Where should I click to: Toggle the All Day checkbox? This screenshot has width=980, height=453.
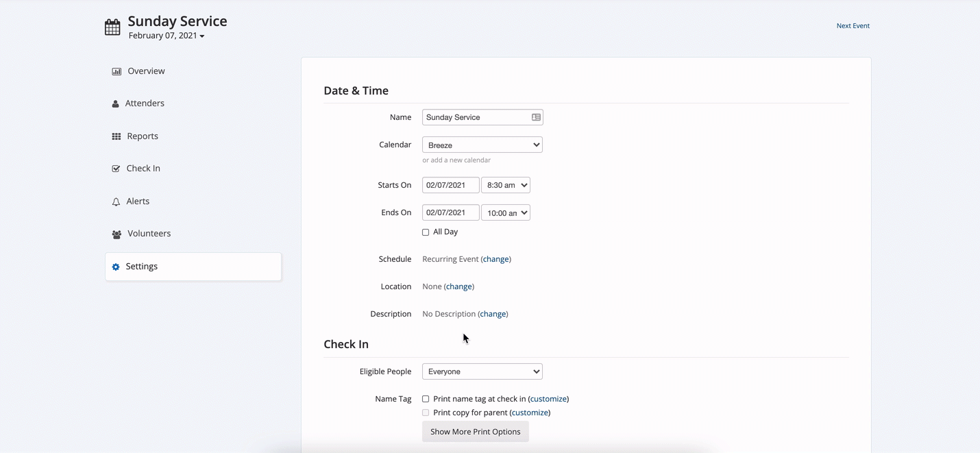tap(426, 232)
